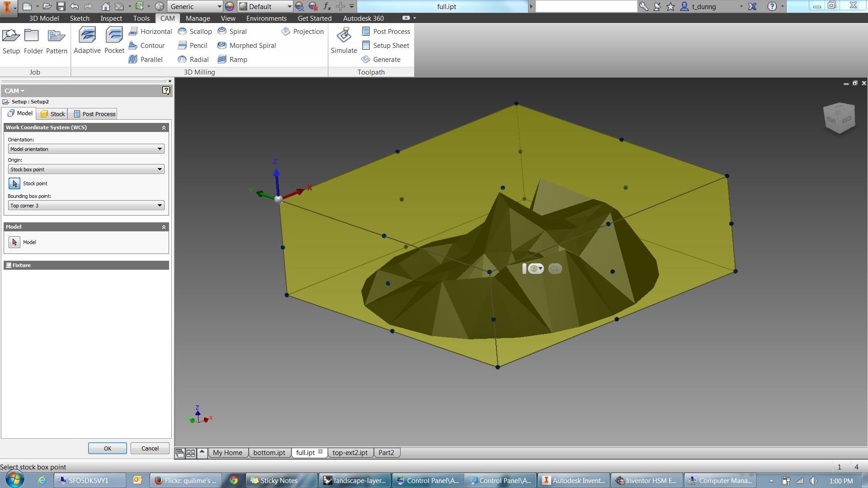Open the Default appearance dropdown
Screen dimensions: 868x488
click(x=265, y=6)
